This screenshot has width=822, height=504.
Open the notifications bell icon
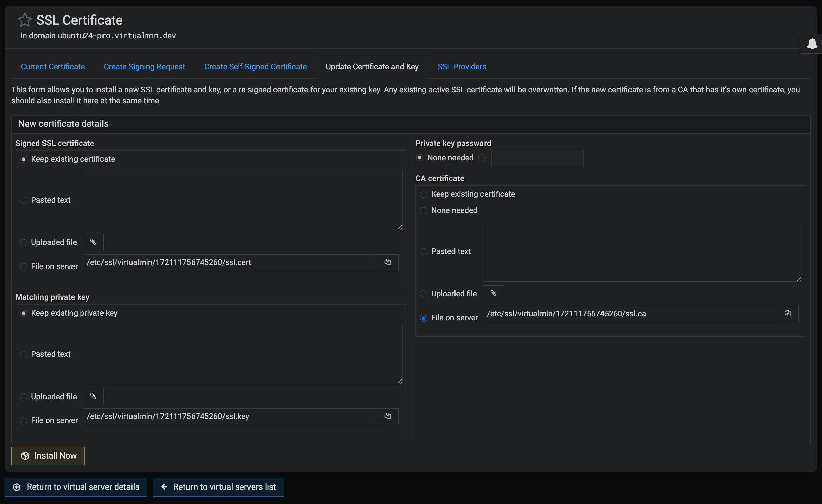(x=812, y=44)
